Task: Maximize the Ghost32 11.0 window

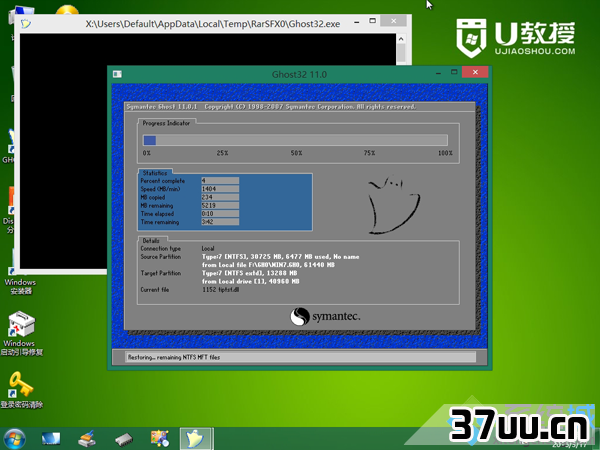Action: tap(454, 72)
